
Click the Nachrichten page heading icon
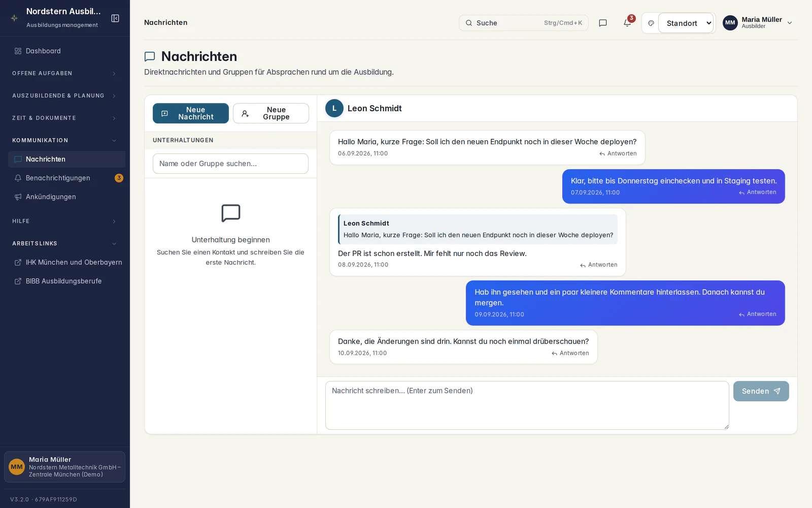coord(150,56)
